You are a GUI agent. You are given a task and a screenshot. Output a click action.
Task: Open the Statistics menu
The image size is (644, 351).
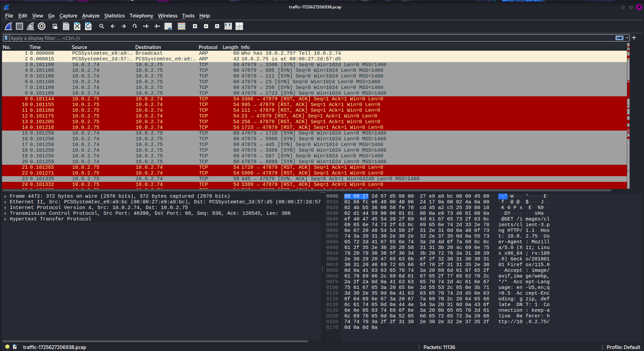(114, 16)
